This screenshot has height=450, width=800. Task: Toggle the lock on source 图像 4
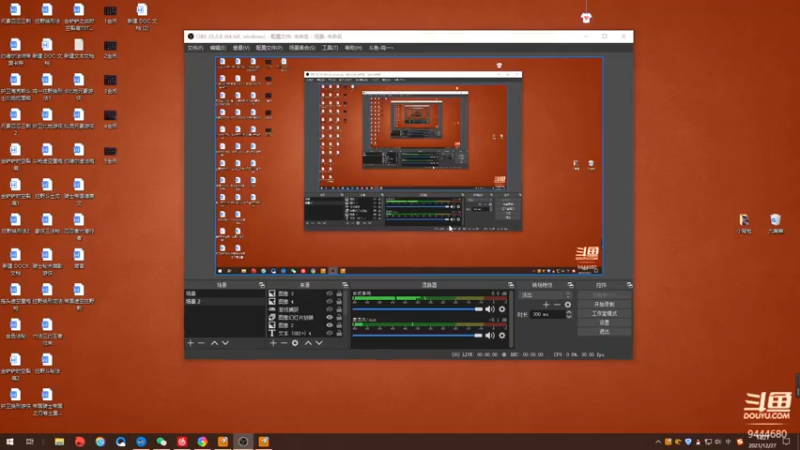pos(339,302)
